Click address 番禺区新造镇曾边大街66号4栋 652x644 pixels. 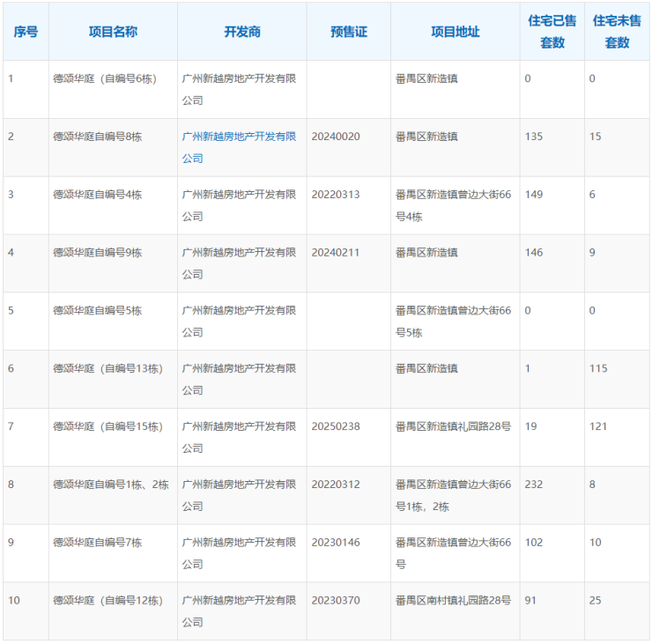[453, 205]
